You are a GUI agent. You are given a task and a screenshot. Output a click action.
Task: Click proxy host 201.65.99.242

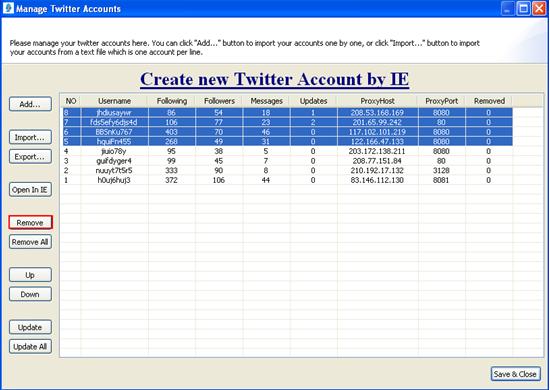click(377, 122)
